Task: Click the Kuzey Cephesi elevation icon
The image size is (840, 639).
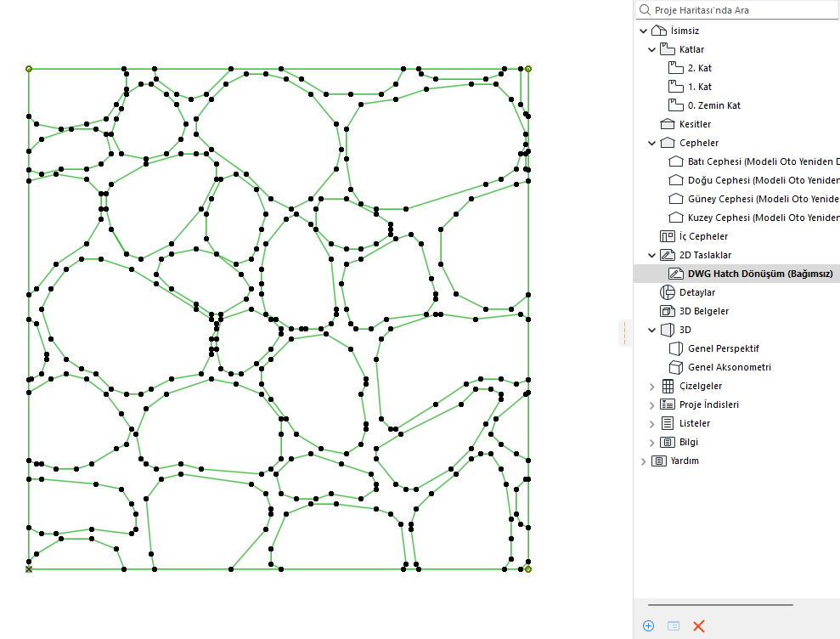Action: pyautogui.click(x=675, y=218)
